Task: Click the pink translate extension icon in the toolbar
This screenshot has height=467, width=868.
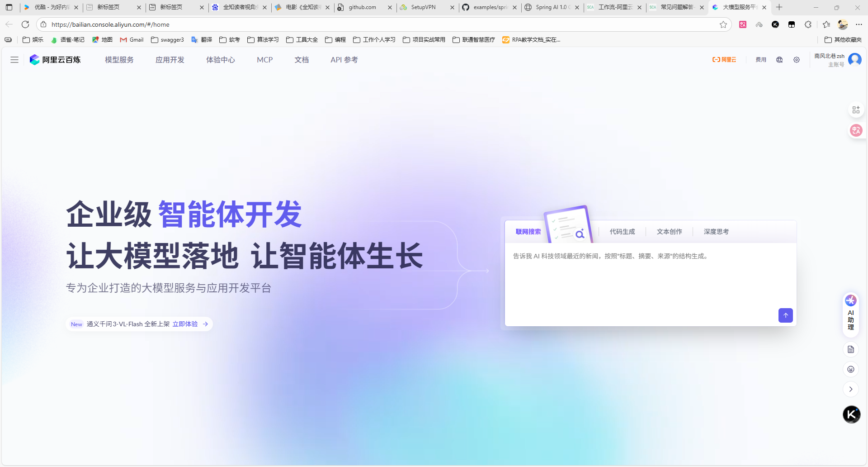Action: tap(743, 24)
